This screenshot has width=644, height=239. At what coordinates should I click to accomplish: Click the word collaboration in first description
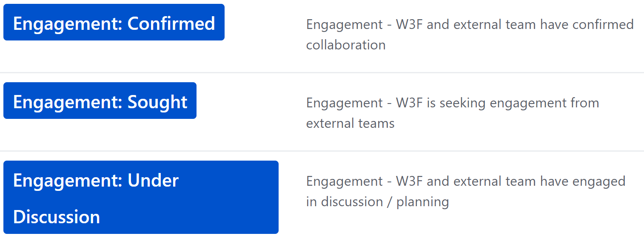click(346, 45)
